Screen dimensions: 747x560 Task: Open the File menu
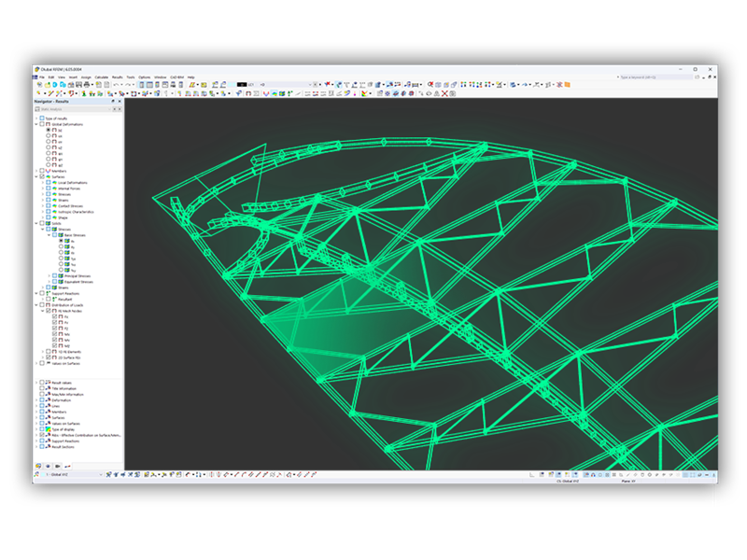coord(41,77)
